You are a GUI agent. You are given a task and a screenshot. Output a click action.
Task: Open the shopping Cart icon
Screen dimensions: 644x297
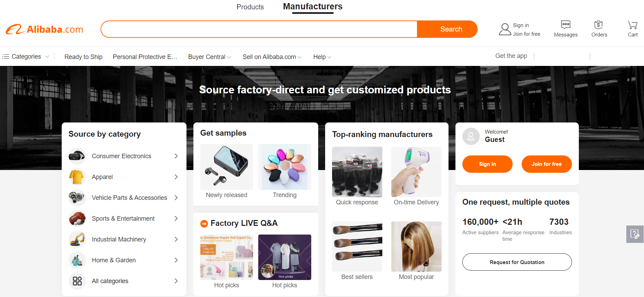pyautogui.click(x=633, y=25)
